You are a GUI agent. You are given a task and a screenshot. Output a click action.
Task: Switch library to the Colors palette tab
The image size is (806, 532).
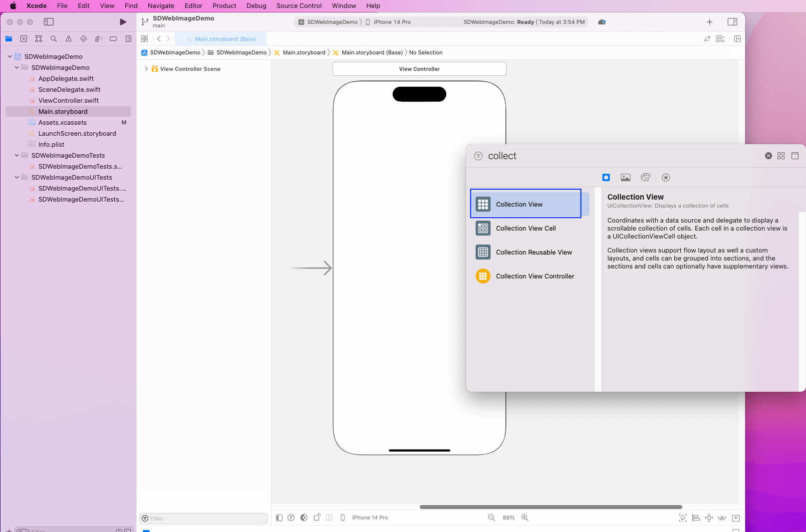[x=645, y=177]
